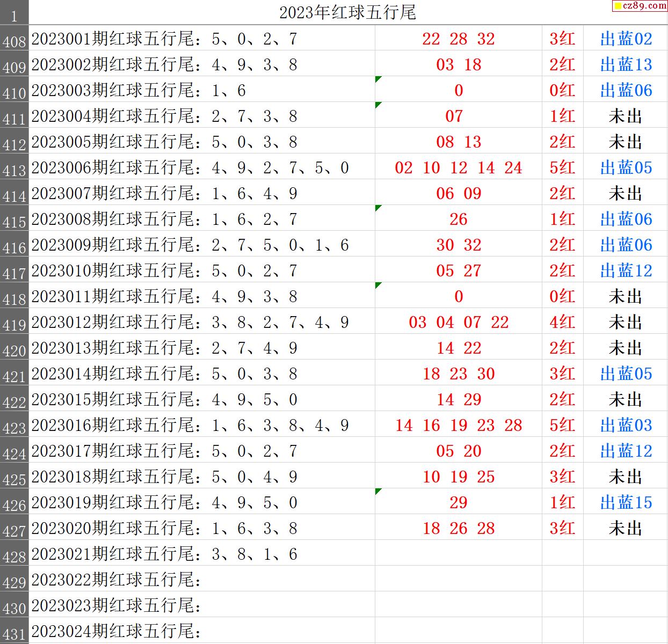Click the 出蓝15 cell
Viewport: 668px width, 644px height.
pyautogui.click(x=626, y=502)
